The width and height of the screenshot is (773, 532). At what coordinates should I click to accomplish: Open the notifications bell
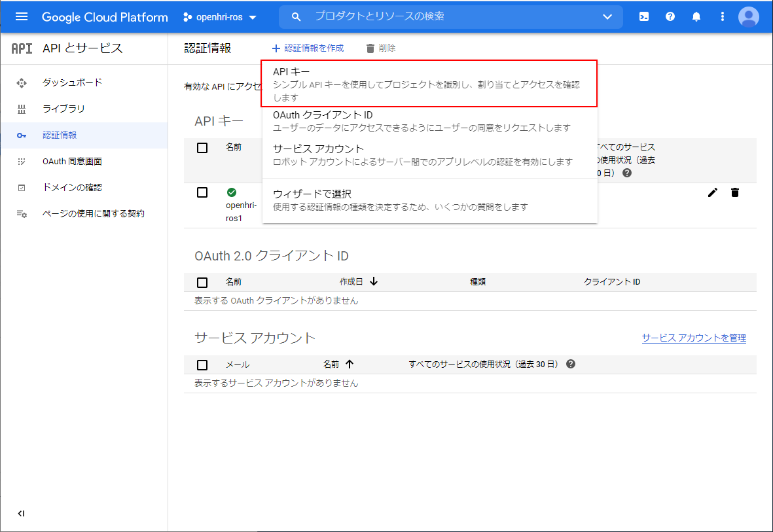696,17
